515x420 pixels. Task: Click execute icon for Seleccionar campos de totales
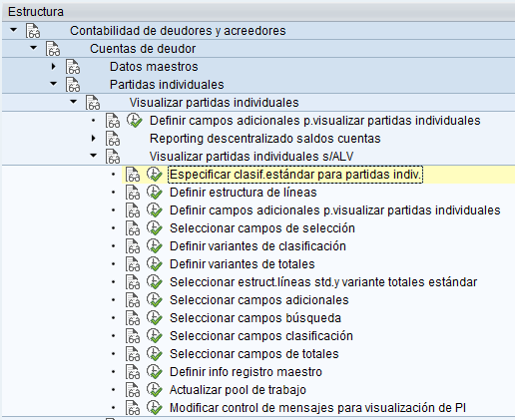[155, 354]
